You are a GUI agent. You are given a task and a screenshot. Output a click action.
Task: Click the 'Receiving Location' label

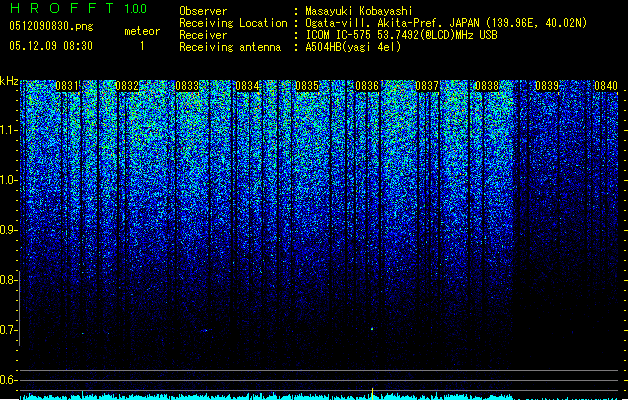point(233,23)
